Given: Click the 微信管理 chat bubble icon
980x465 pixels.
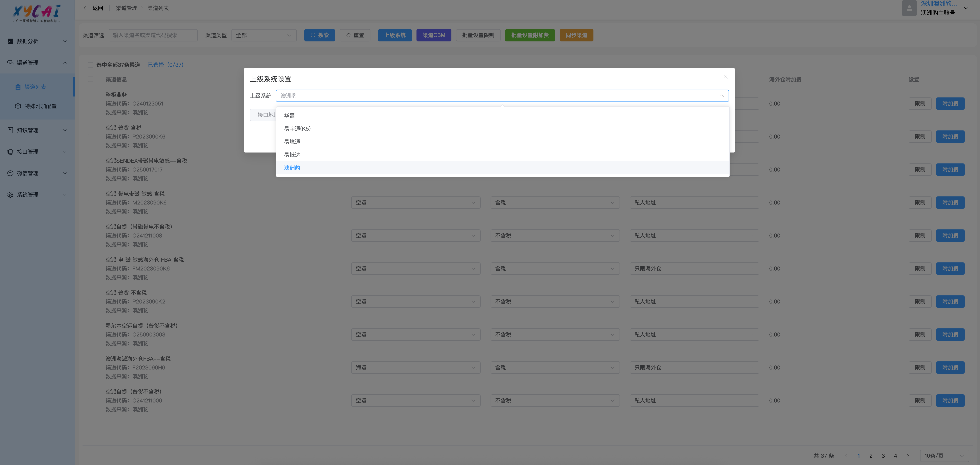Looking at the screenshot, I should pyautogui.click(x=10, y=173).
